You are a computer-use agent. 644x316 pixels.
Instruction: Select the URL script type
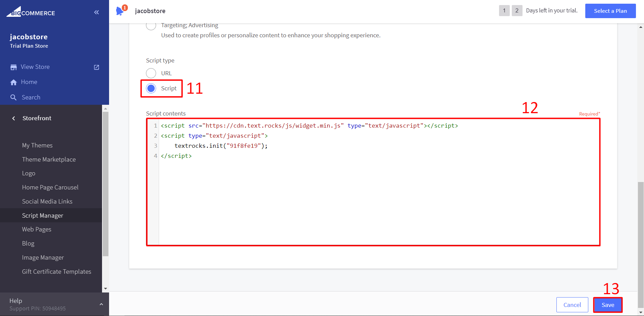point(151,73)
